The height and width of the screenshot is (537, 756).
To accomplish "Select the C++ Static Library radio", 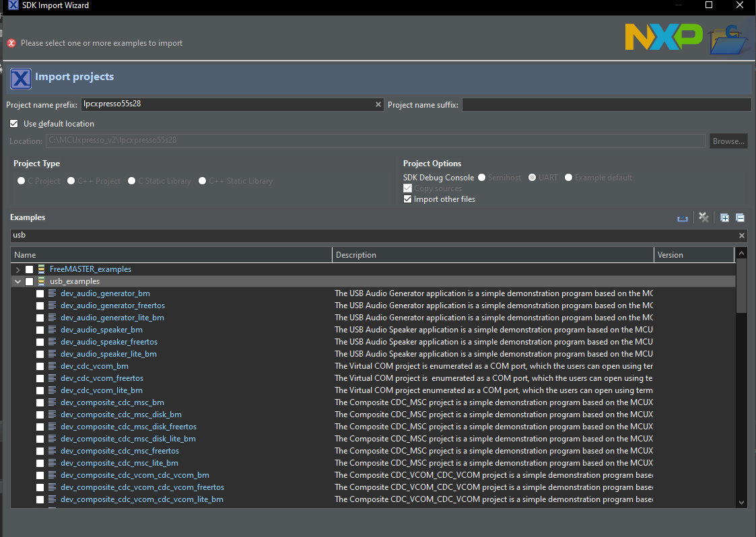I will tap(203, 181).
